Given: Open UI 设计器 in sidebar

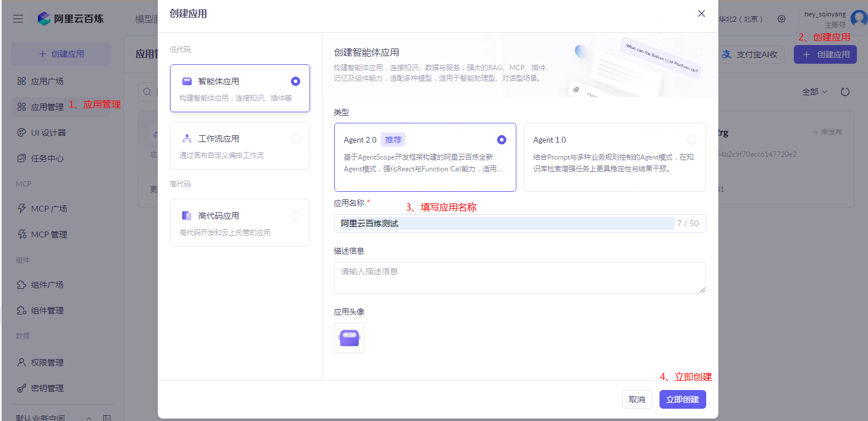Looking at the screenshot, I should click(48, 133).
